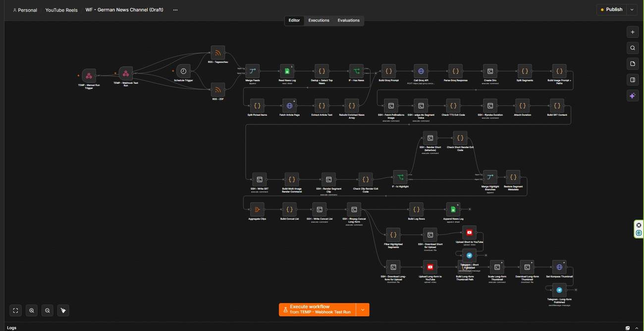644x331 pixels.
Task: Fit workflow to view
Action: (x=16, y=311)
